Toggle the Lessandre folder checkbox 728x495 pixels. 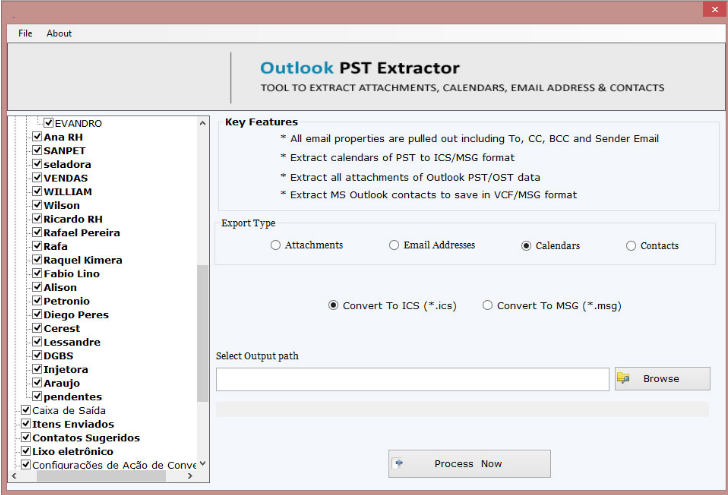37,342
